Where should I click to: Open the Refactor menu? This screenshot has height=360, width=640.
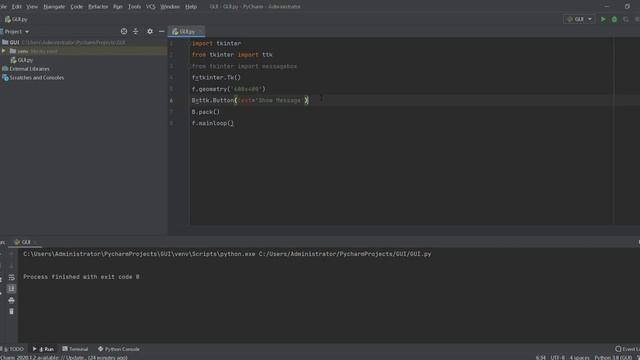tap(98, 7)
